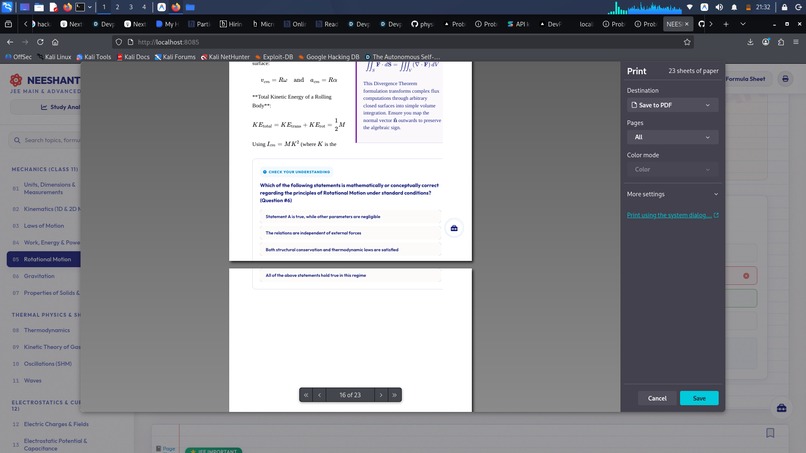Switch to workspace 4

pos(144,7)
